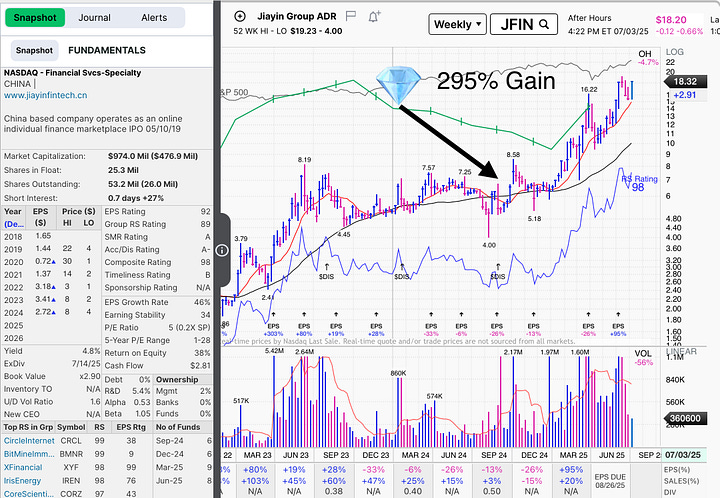Click the add-to-list plus circle icon
The height and width of the screenshot is (498, 720).
coord(240,17)
